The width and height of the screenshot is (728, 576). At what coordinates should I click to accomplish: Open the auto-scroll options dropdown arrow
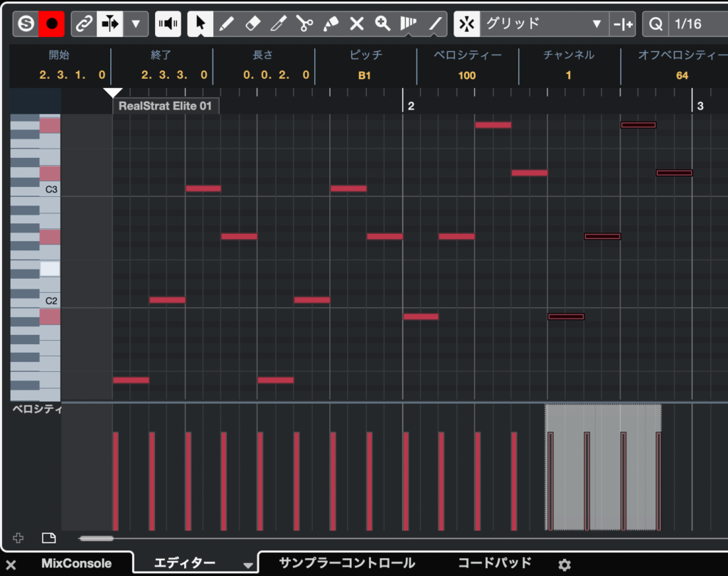point(135,24)
